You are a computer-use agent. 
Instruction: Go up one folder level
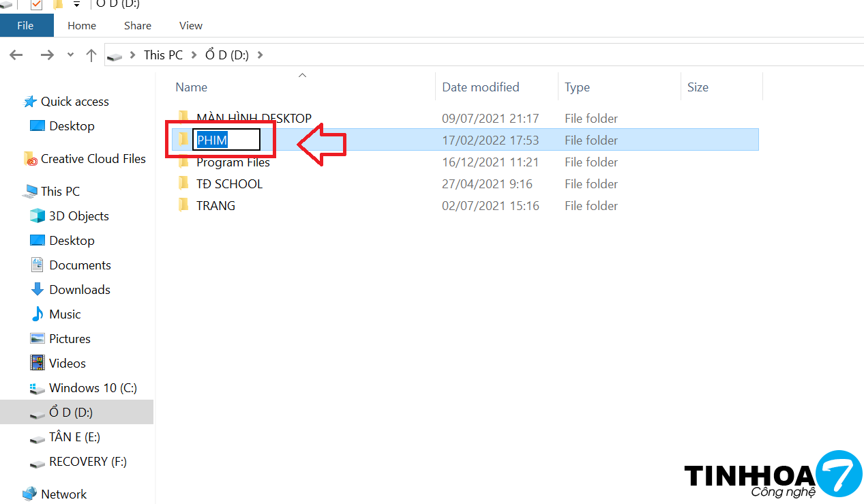91,55
